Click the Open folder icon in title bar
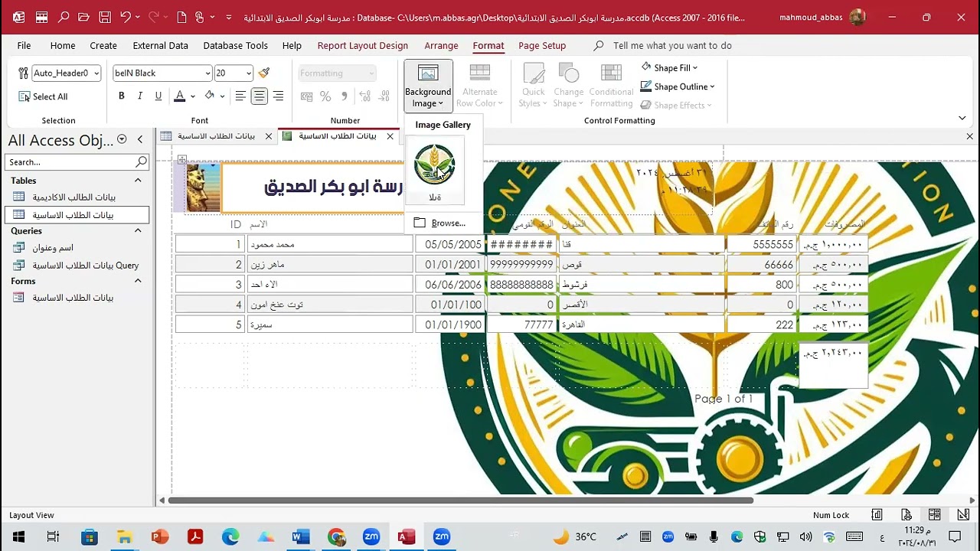980x551 pixels. click(x=84, y=17)
